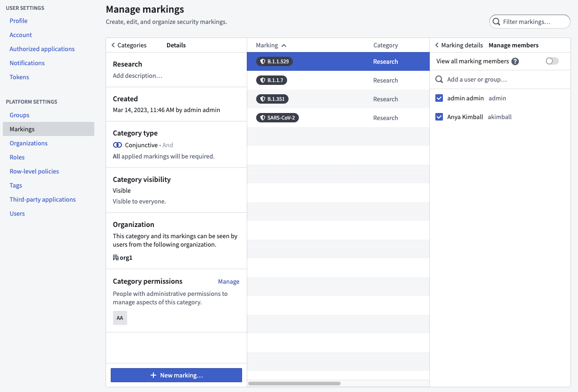
Task: Open Row-level policies settings page
Action: (34, 171)
